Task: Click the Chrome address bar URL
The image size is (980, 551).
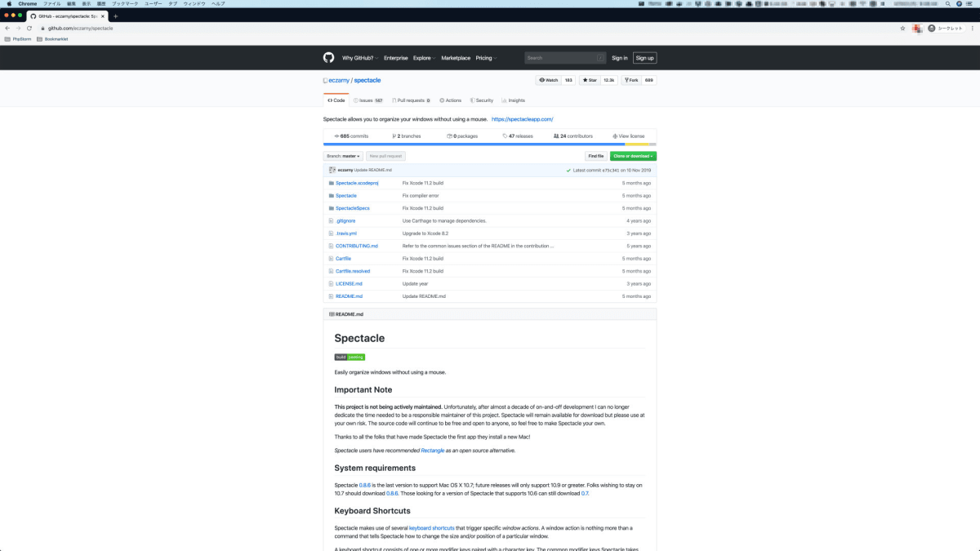Action: 80,28
